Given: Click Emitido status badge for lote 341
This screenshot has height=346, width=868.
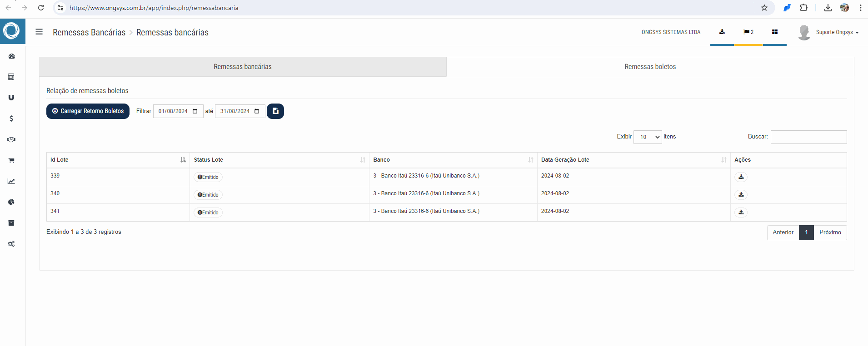Looking at the screenshot, I should coord(208,213).
